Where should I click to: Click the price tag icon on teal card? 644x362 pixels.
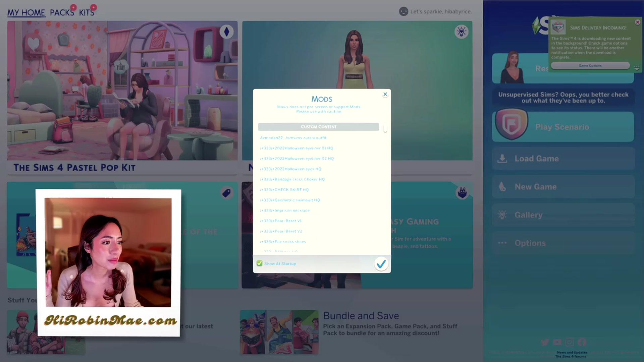tap(226, 193)
